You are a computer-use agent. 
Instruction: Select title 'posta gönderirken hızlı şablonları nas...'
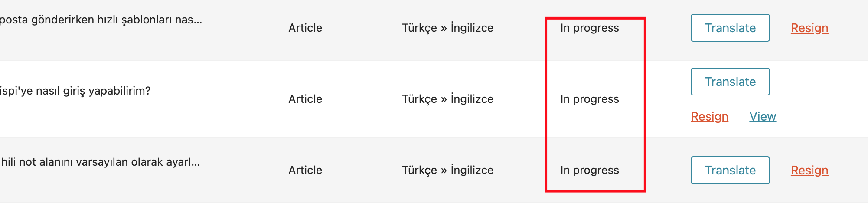(101, 20)
